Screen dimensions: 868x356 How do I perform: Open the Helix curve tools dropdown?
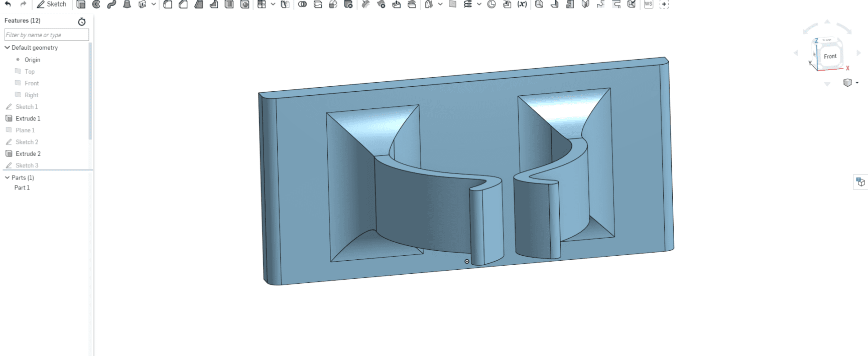coord(479,4)
